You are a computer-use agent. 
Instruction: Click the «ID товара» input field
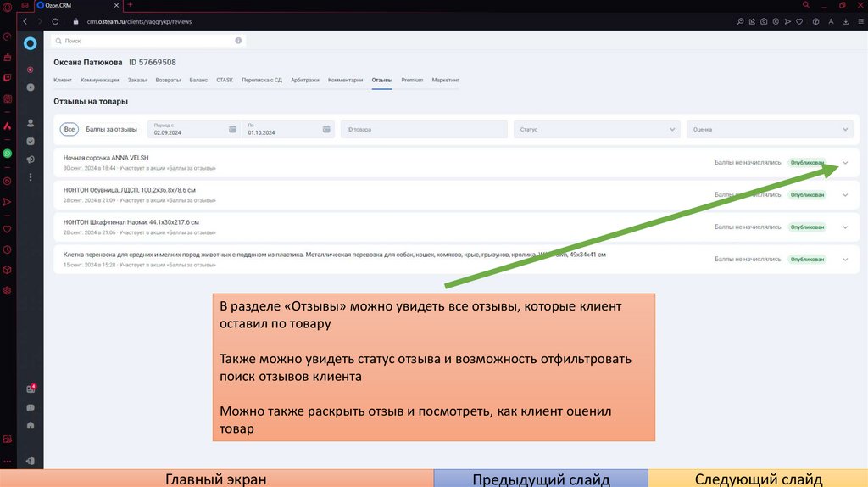click(x=424, y=129)
